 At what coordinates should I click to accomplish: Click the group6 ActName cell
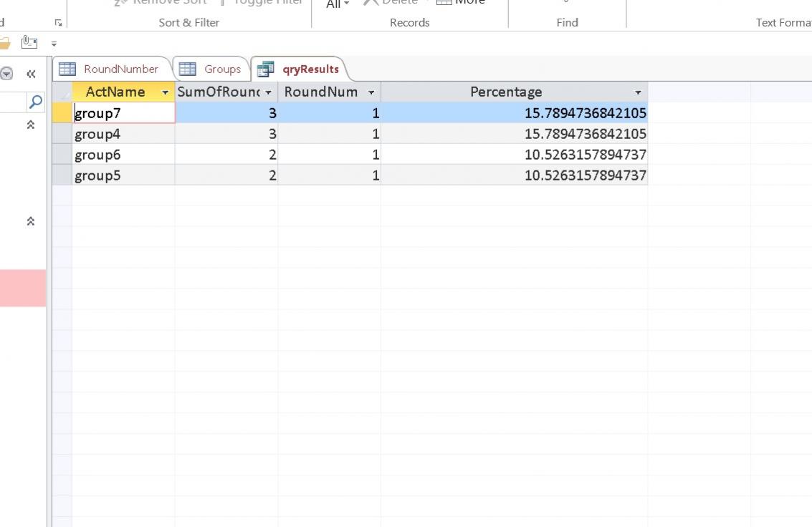click(x=123, y=155)
